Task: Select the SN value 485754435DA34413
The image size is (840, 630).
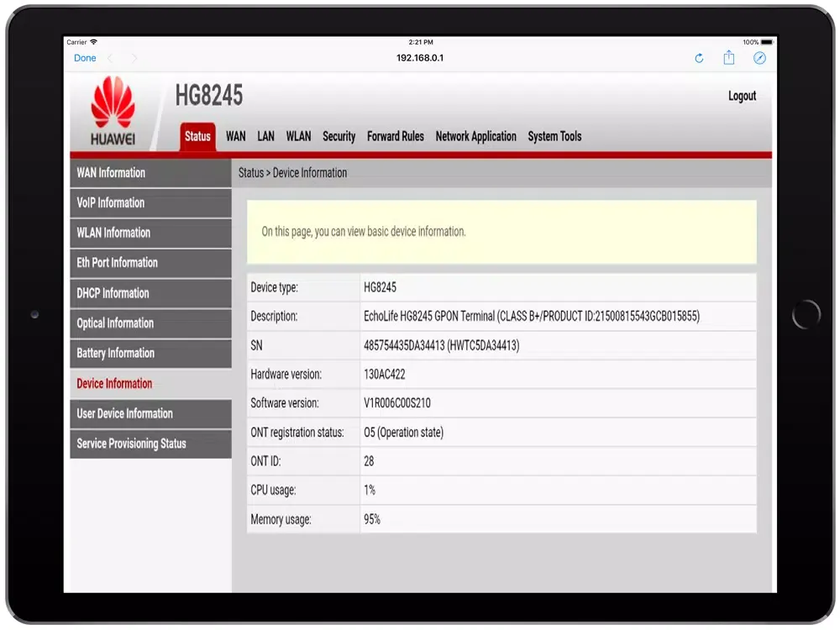Action: point(442,345)
